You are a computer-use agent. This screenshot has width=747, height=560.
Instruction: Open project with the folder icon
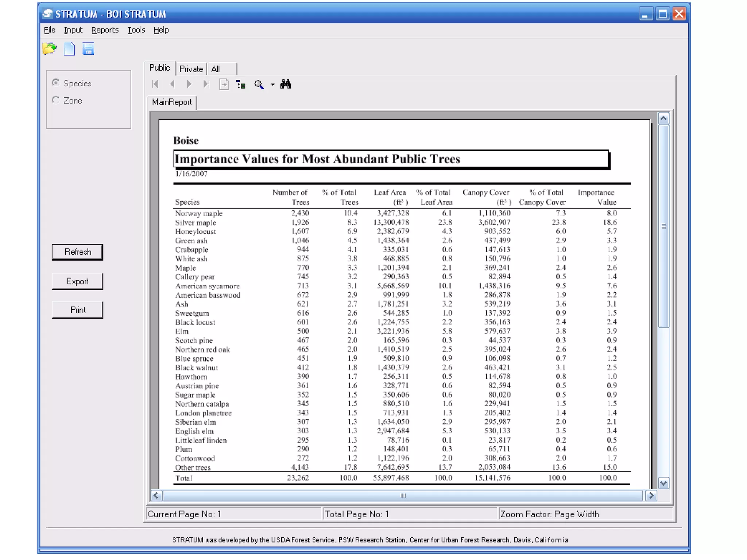tap(50, 48)
